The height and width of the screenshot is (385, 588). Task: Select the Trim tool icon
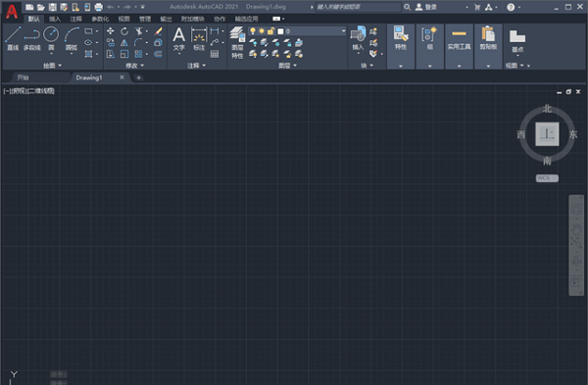[139, 31]
